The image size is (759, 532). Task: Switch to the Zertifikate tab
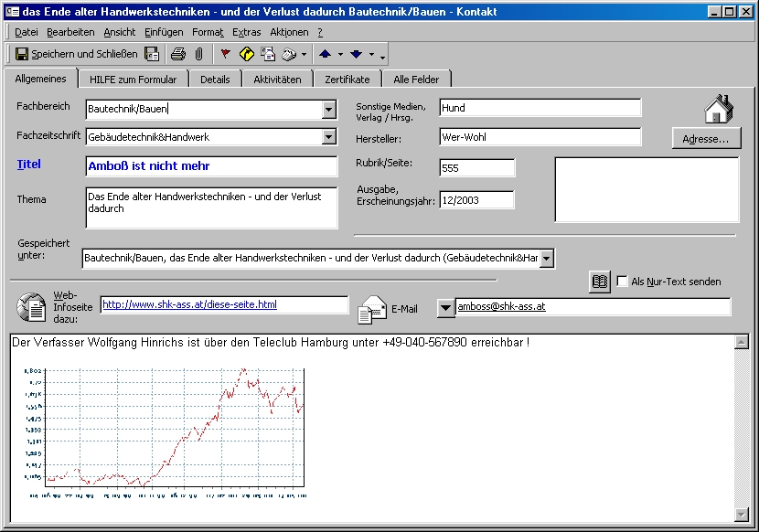347,80
